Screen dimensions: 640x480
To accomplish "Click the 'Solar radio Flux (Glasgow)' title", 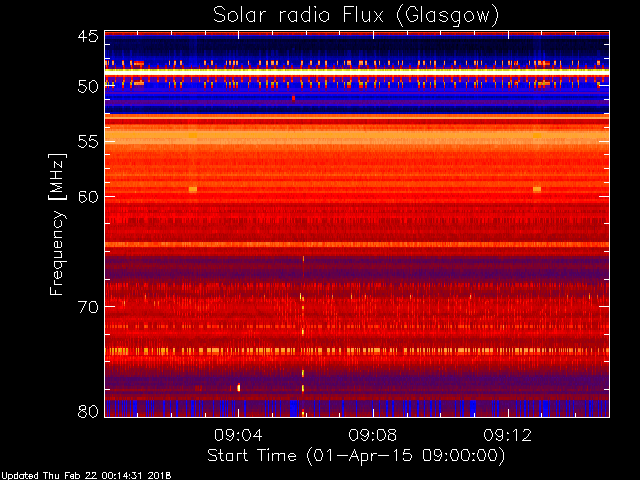I will [x=356, y=16].
